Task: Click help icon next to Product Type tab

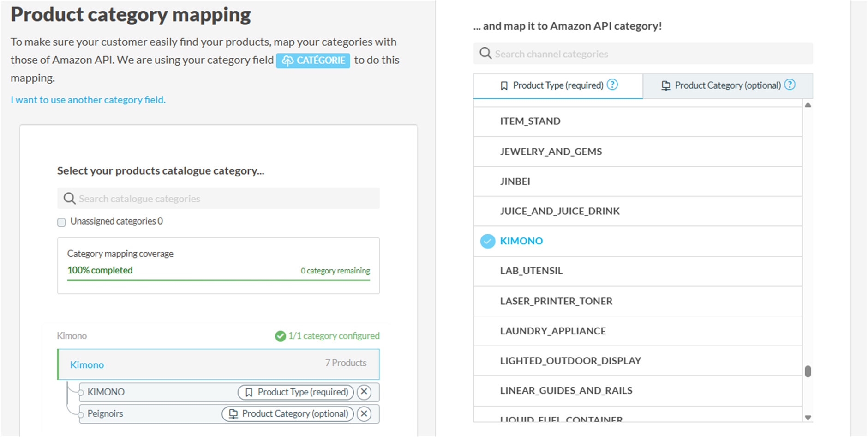Action: (x=612, y=85)
